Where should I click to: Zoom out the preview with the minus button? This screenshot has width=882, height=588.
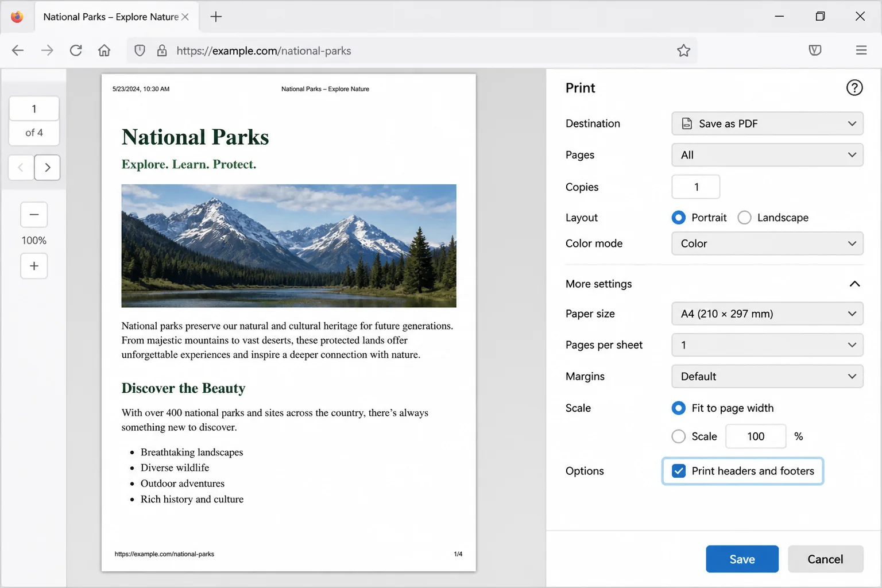coord(34,215)
